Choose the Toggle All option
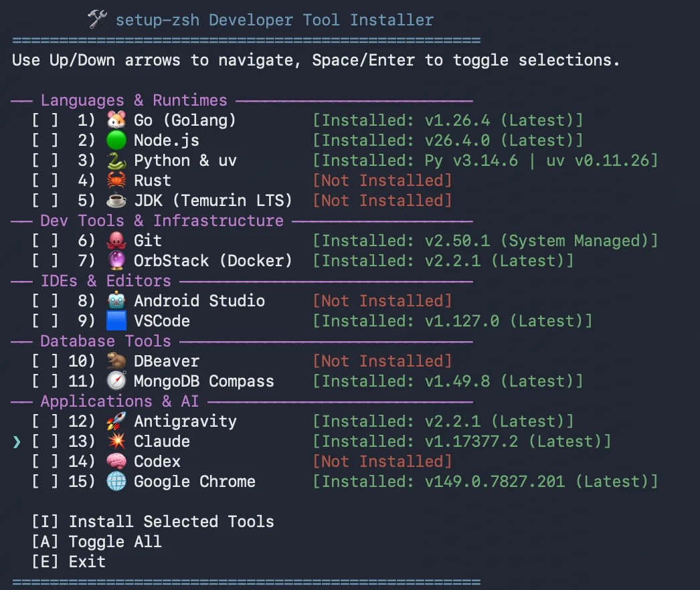 tap(97, 542)
